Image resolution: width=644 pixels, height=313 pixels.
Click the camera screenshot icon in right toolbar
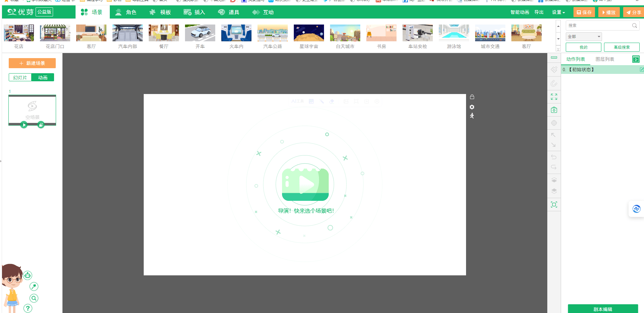554,110
